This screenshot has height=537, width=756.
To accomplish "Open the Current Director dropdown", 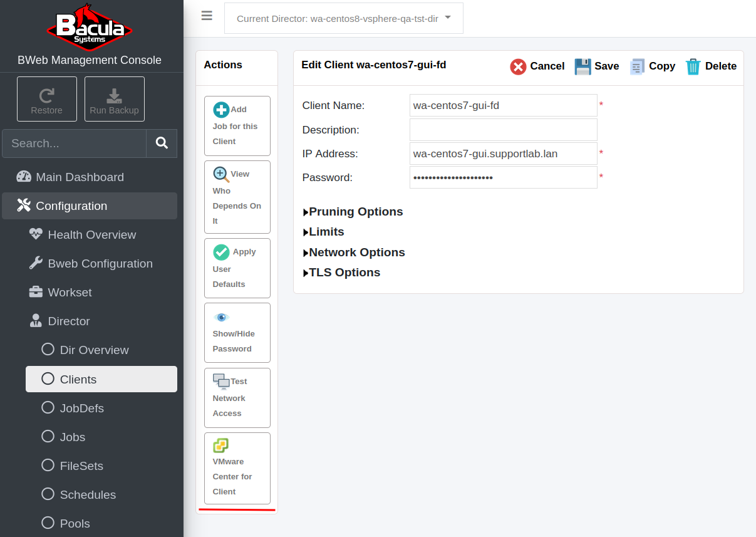I will 344,18.
